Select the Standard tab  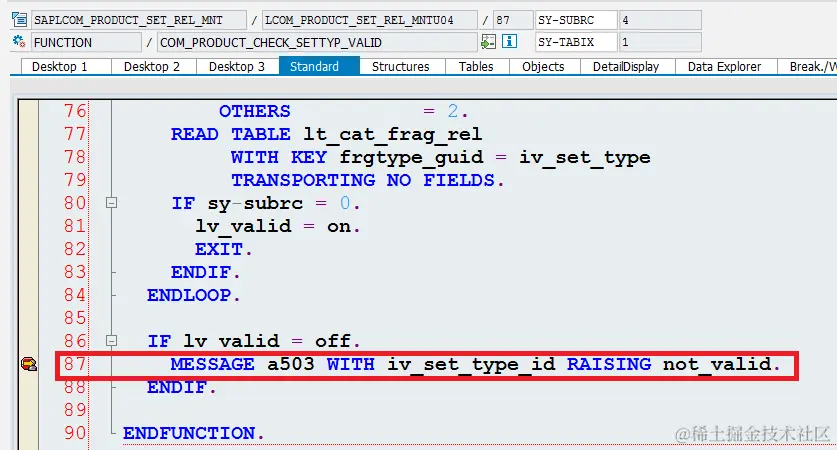click(319, 67)
